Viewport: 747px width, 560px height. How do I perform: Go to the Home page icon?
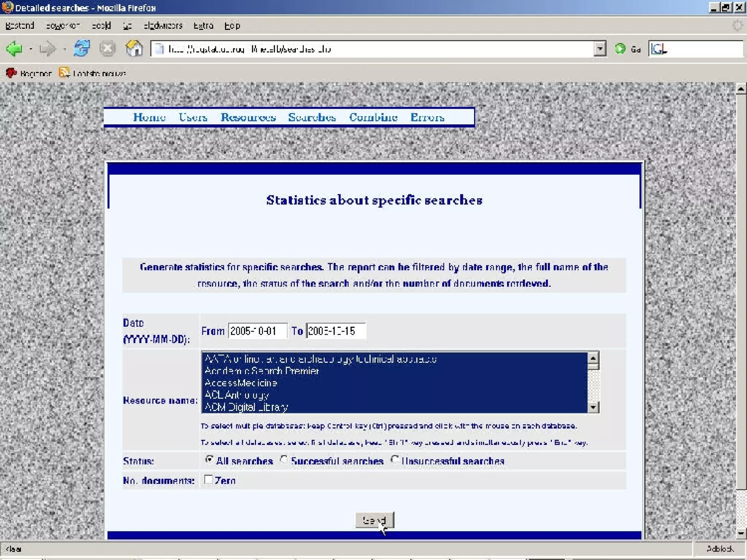134,48
